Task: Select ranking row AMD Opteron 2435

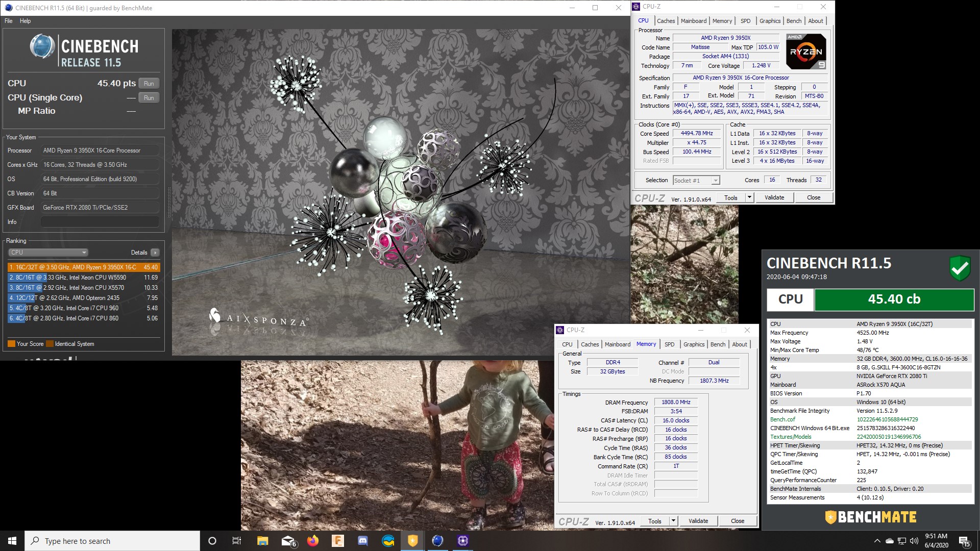Action: coord(84,298)
